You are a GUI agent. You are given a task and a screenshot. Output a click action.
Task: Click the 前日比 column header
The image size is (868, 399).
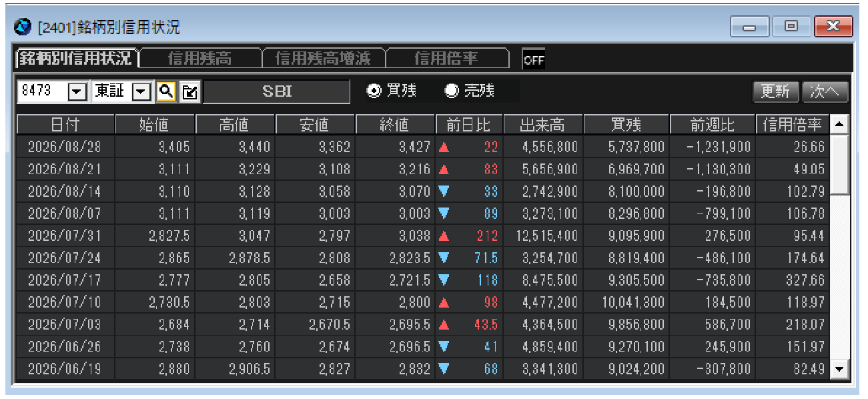click(x=468, y=124)
